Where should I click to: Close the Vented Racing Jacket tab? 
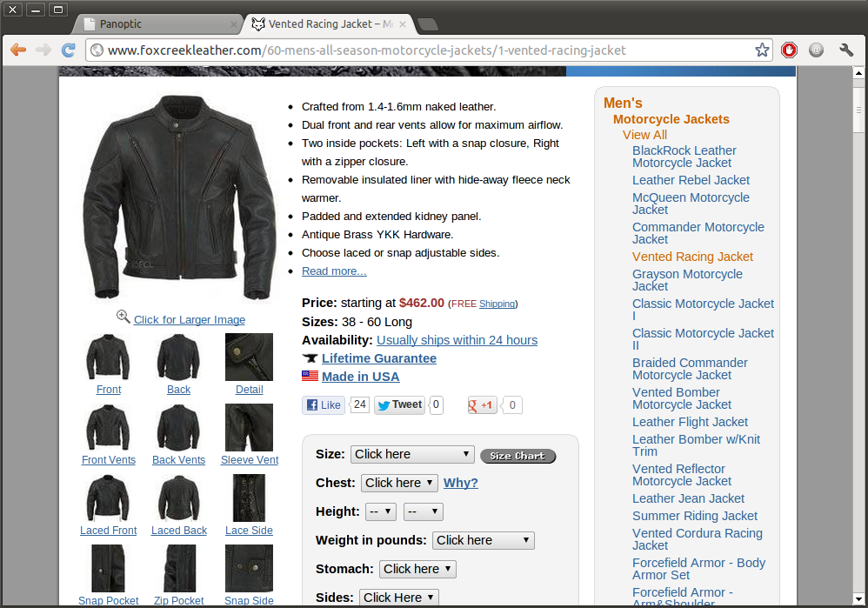point(403,24)
